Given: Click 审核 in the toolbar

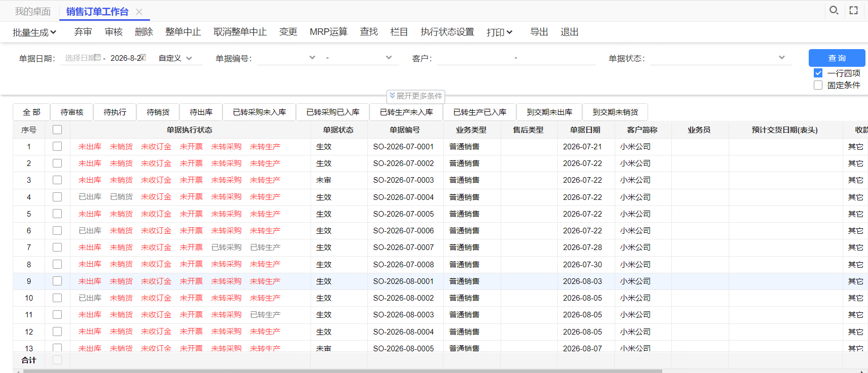Looking at the screenshot, I should pos(114,32).
